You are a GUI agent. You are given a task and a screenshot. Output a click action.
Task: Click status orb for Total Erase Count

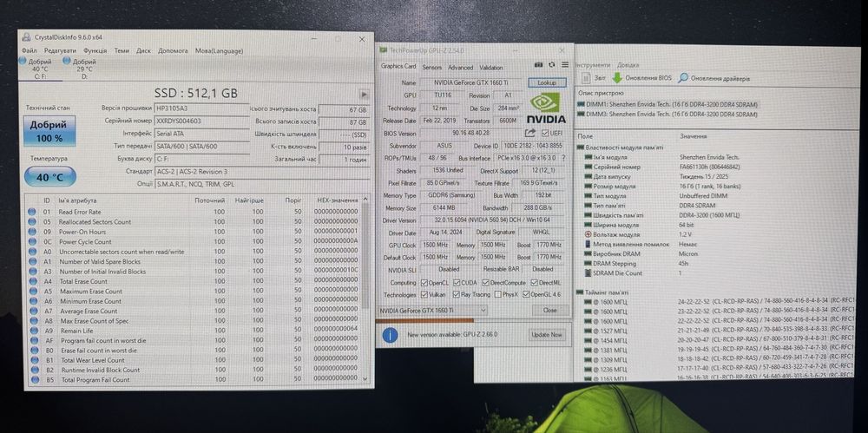click(33, 281)
